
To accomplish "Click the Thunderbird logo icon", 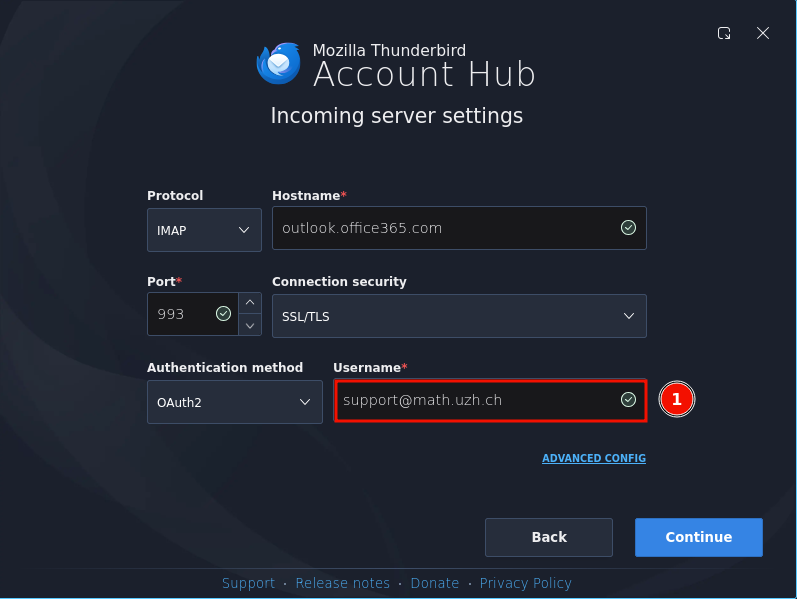I will click(279, 64).
